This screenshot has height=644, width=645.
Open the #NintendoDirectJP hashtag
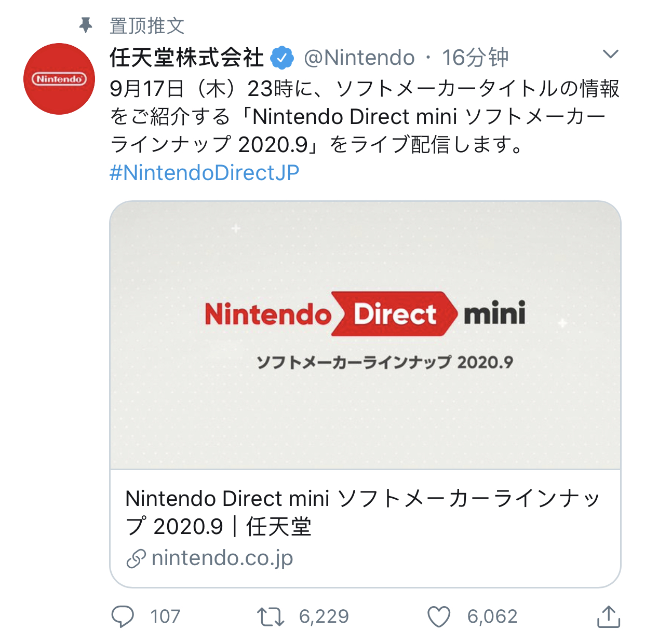tap(204, 173)
